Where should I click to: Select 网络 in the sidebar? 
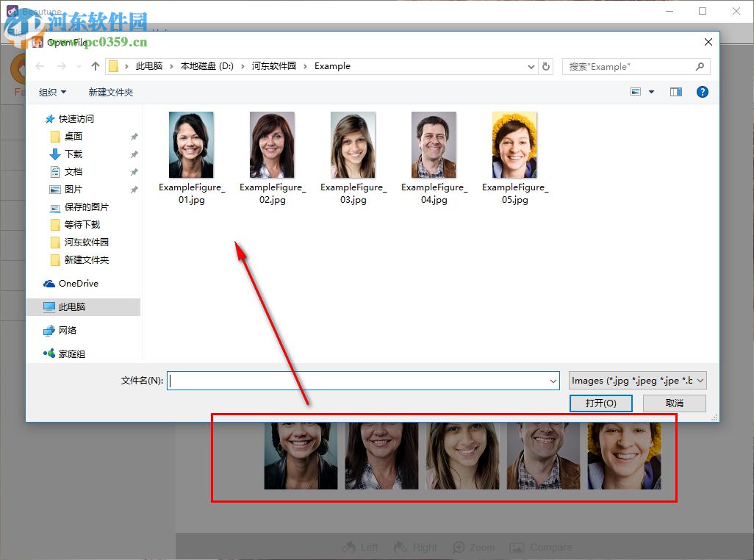[68, 330]
